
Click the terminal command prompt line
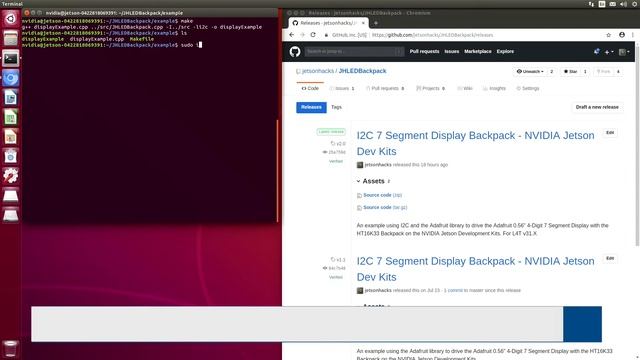click(x=111, y=45)
